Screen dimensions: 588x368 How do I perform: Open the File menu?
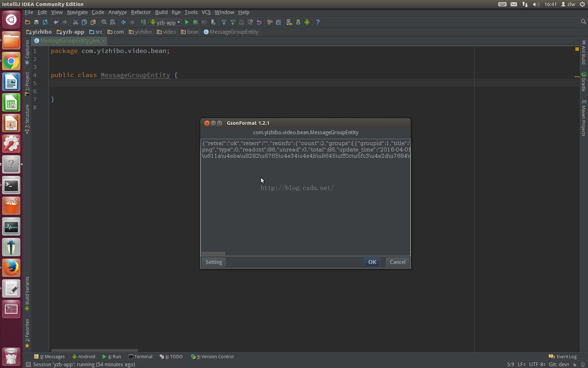[x=29, y=12]
